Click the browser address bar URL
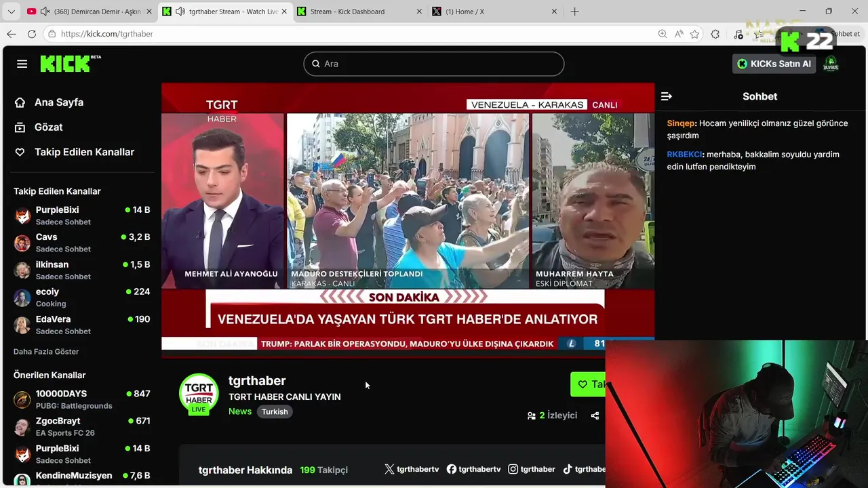Screen dimensions: 868x488 [107, 34]
